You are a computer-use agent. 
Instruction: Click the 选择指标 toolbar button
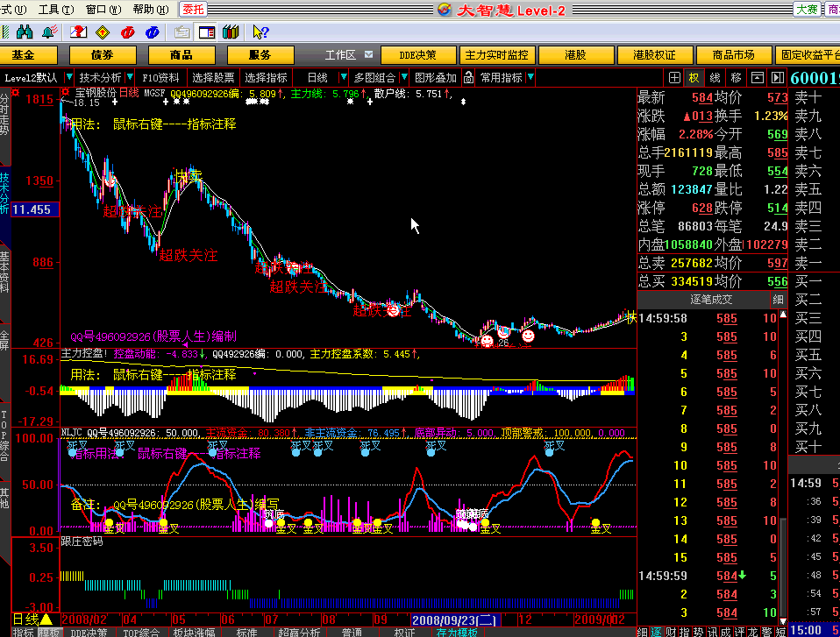click(266, 78)
